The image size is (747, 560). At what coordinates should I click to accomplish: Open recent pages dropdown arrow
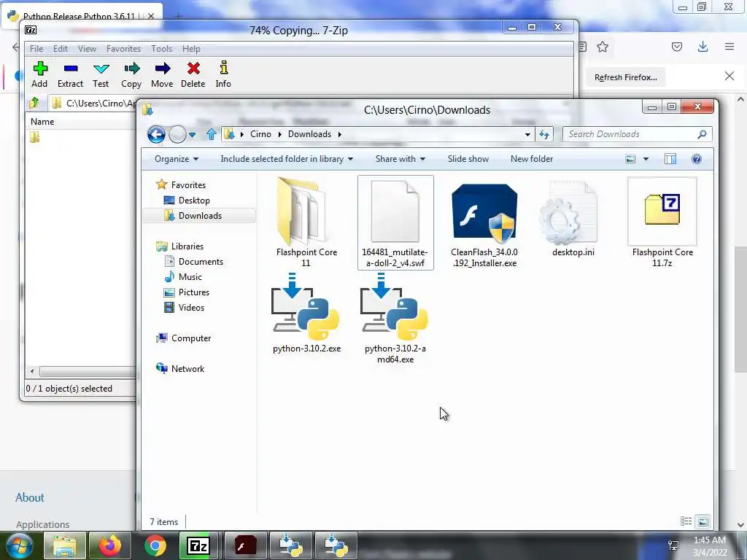(x=192, y=135)
